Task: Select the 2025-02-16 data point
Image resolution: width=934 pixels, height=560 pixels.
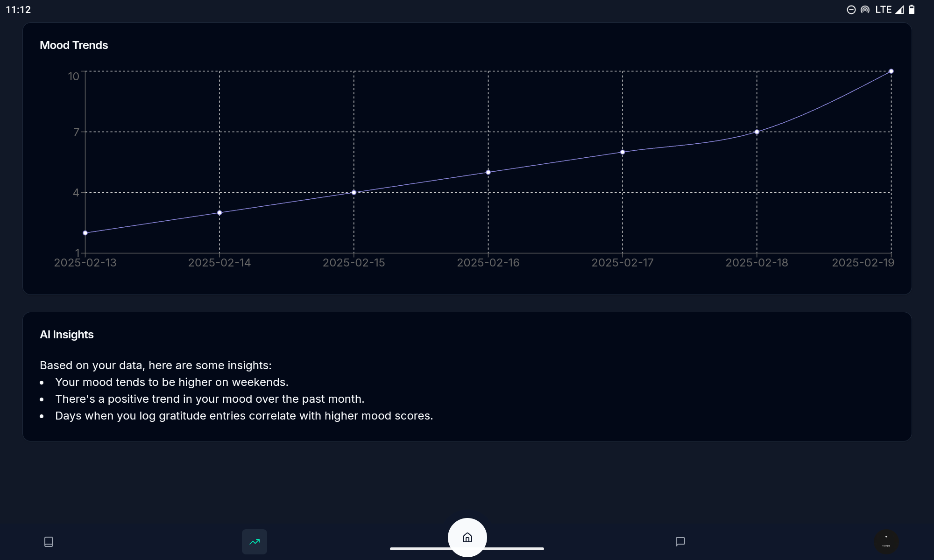Action: 488,172
